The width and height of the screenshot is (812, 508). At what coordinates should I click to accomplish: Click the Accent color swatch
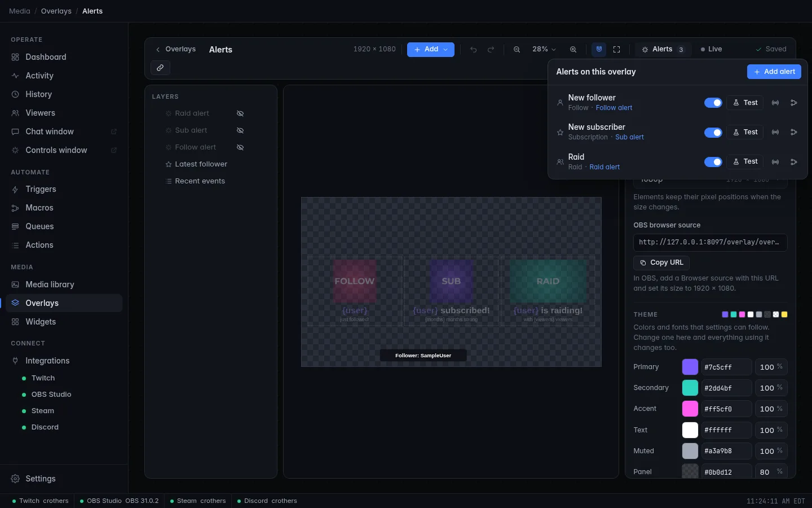pos(690,409)
